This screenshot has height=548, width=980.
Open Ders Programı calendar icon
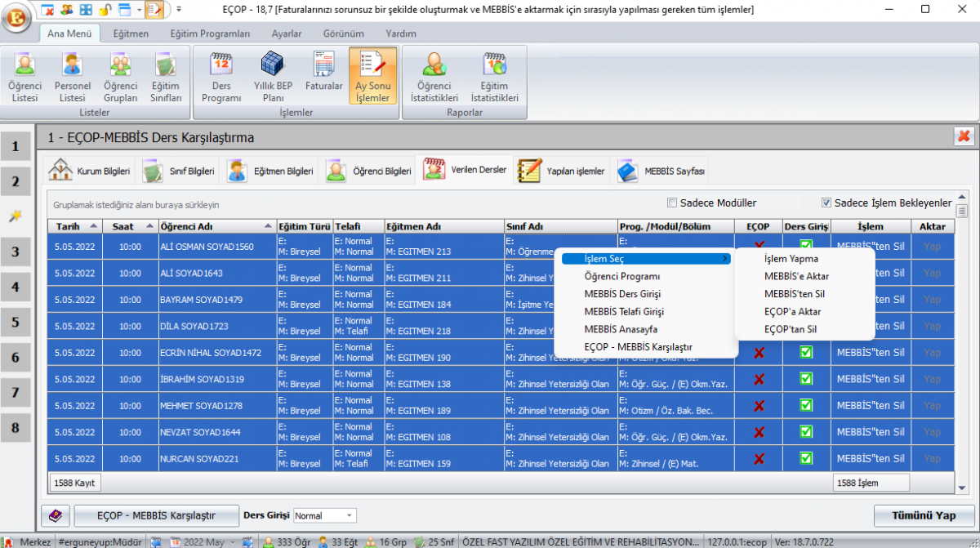[221, 78]
